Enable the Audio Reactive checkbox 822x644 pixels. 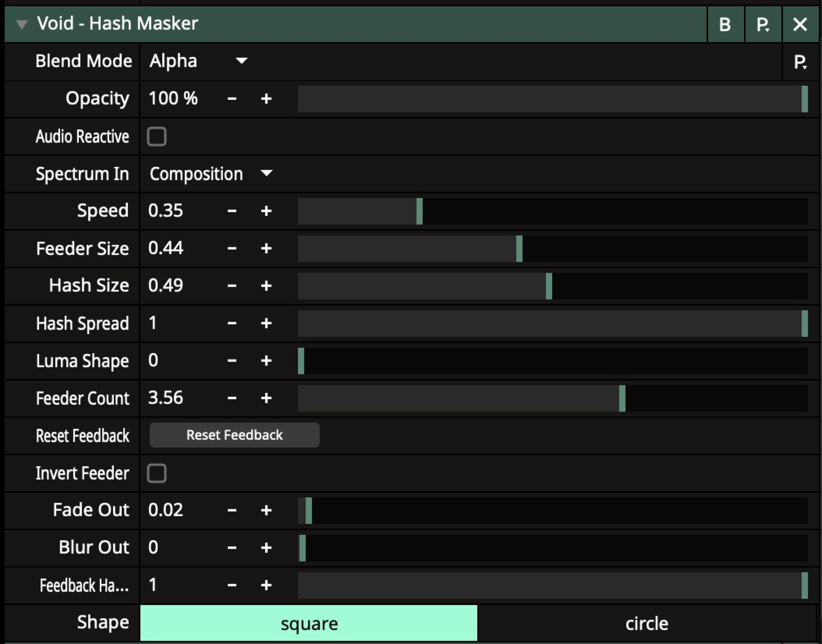click(x=157, y=137)
